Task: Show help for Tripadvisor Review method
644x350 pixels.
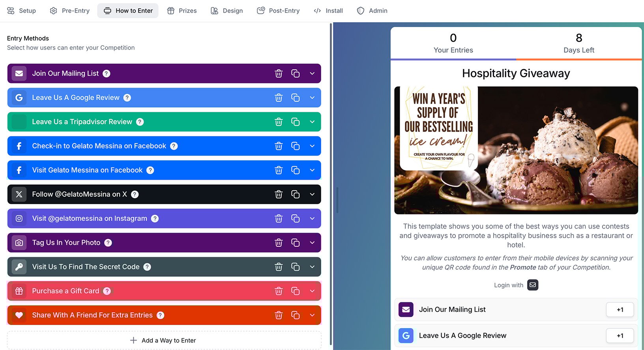Action: pos(140,122)
